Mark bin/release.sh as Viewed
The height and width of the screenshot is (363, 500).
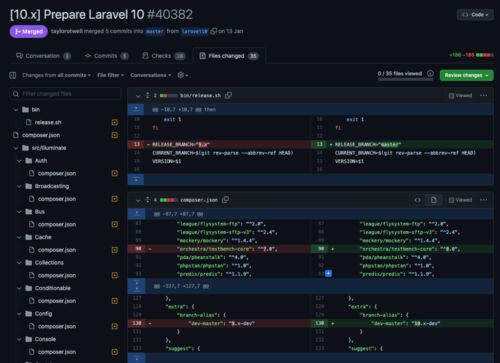(460, 96)
